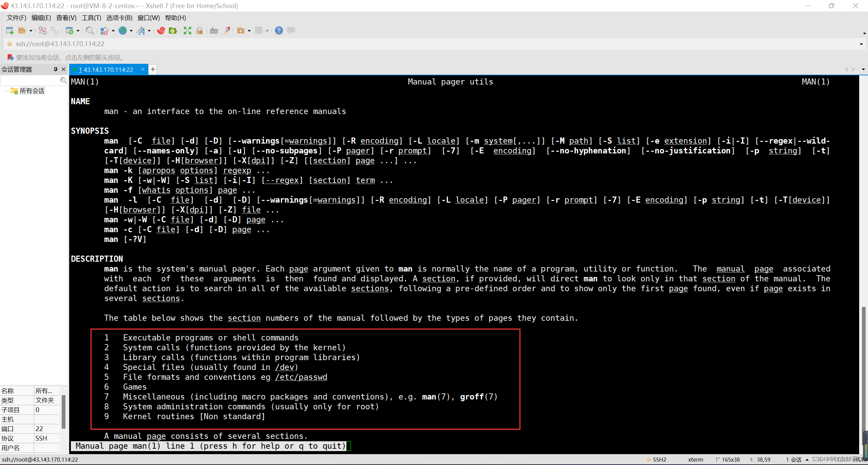Close the 43.143.170.114:22 tab
The image size is (868, 465).
(x=143, y=69)
